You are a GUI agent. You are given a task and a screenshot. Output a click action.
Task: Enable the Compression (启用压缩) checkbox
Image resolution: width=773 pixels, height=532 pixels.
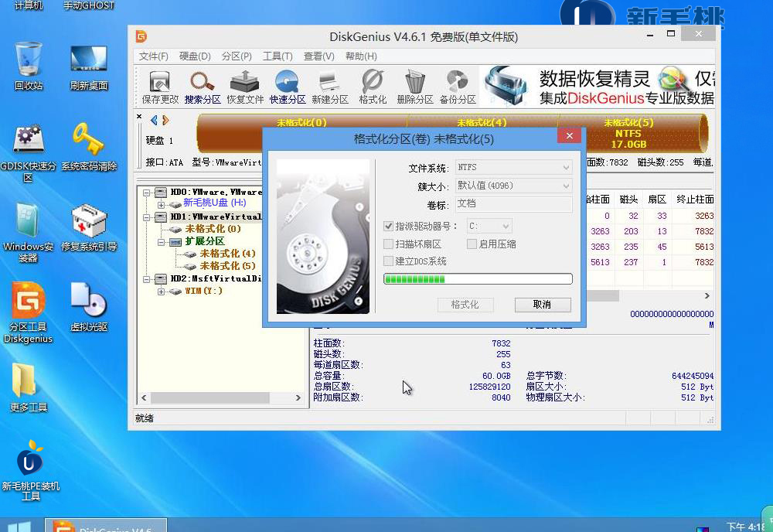click(472, 244)
